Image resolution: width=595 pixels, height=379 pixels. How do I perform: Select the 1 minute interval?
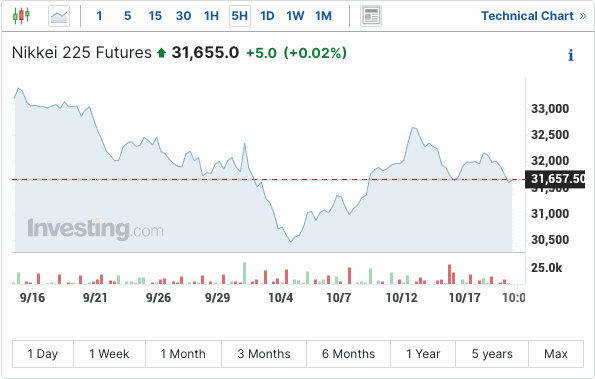[99, 16]
